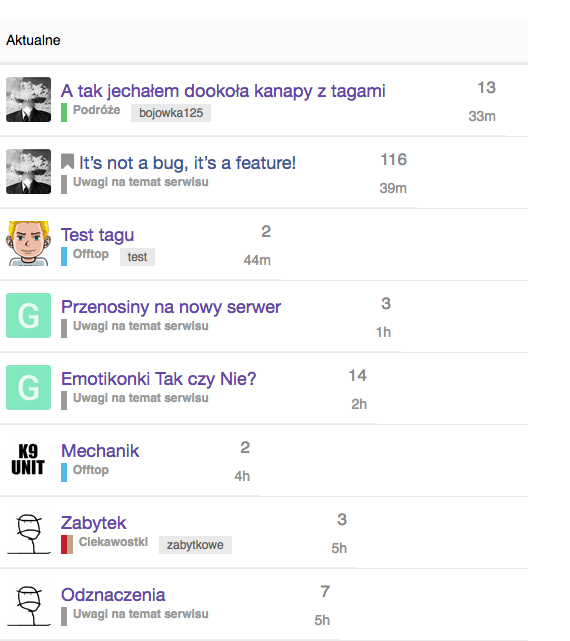Image resolution: width=570 pixels, height=641 pixels.
Task: Open the Podróże category
Action: tap(96, 110)
